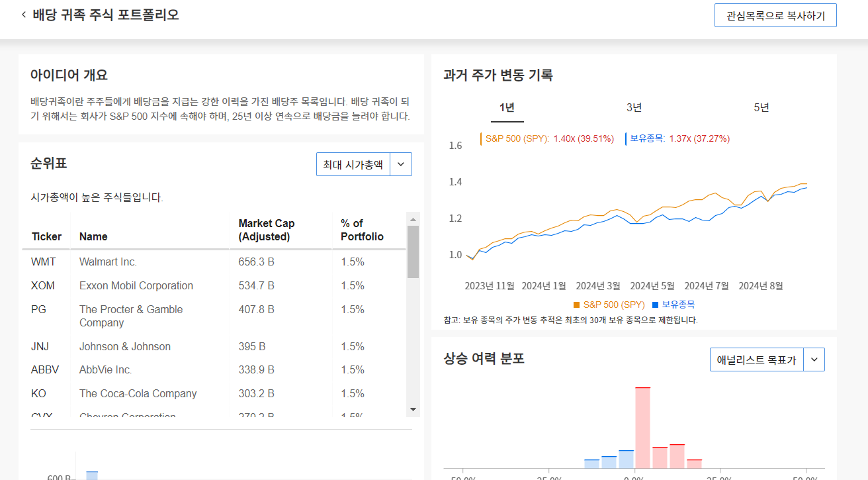Select The Coca-Cola Company name cell

pos(138,394)
